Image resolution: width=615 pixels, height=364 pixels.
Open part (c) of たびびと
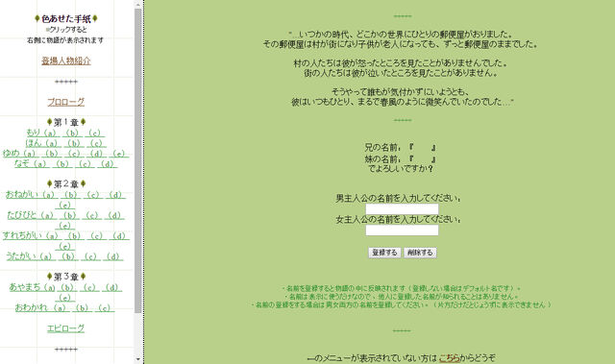(92, 215)
